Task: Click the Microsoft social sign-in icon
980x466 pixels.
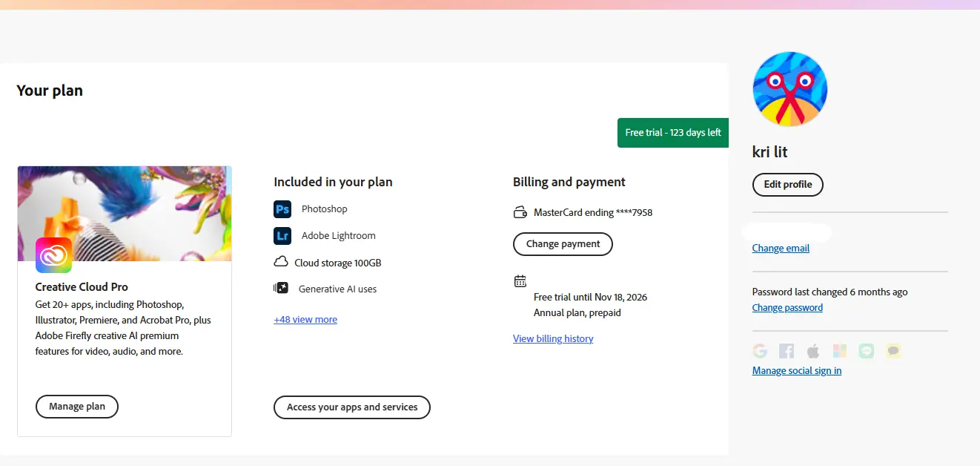Action: (839, 352)
